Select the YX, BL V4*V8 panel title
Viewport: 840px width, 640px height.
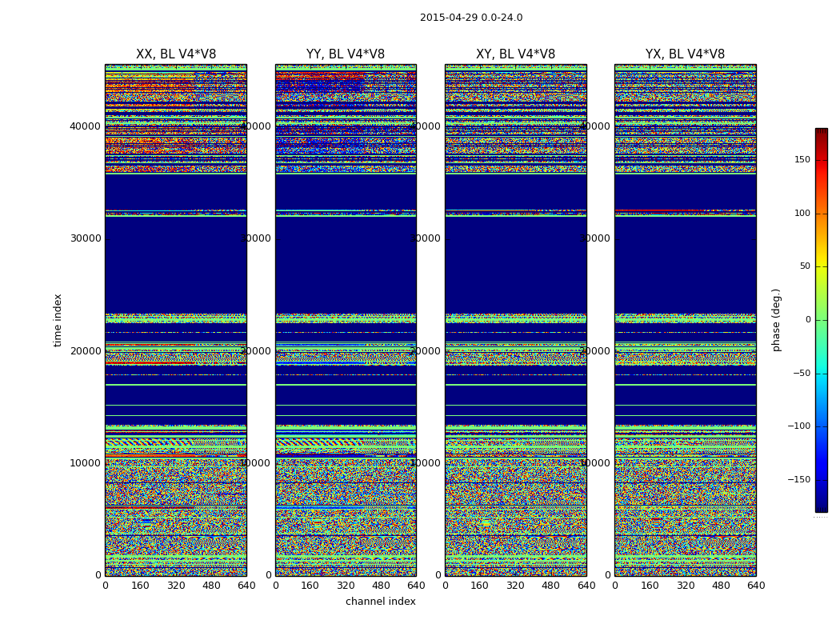(x=685, y=54)
